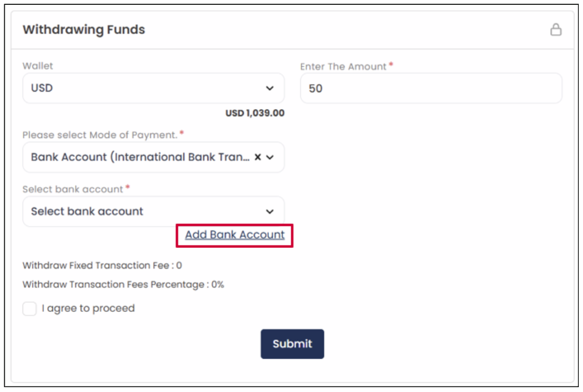
Task: Expand Mode of Payment using its chevron
Action: coord(270,157)
